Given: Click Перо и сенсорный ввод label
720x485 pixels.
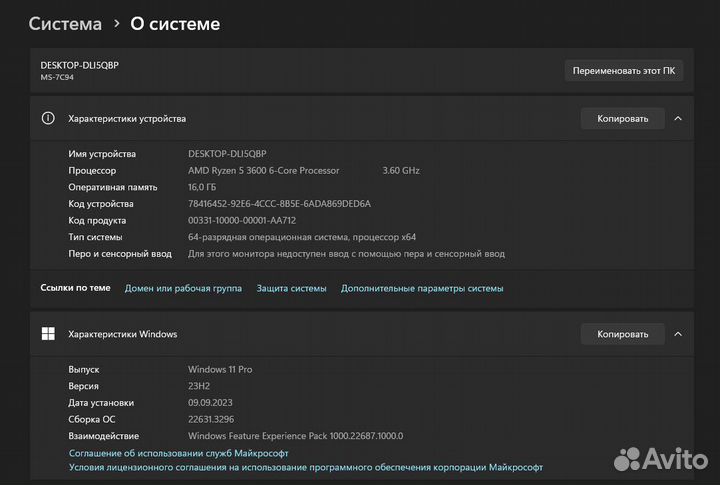Looking at the screenshot, I should tap(120, 254).
